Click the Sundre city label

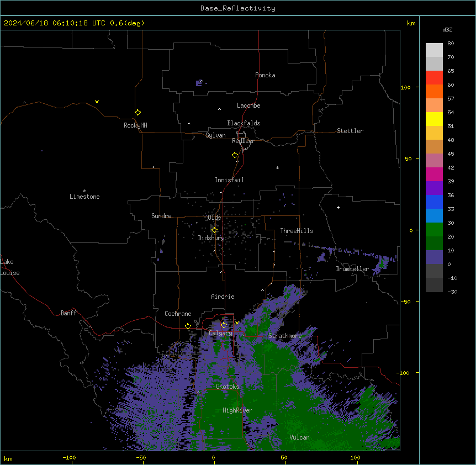point(161,216)
